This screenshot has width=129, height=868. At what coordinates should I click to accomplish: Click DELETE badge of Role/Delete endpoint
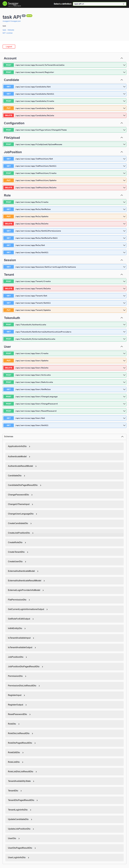(x=9, y=224)
